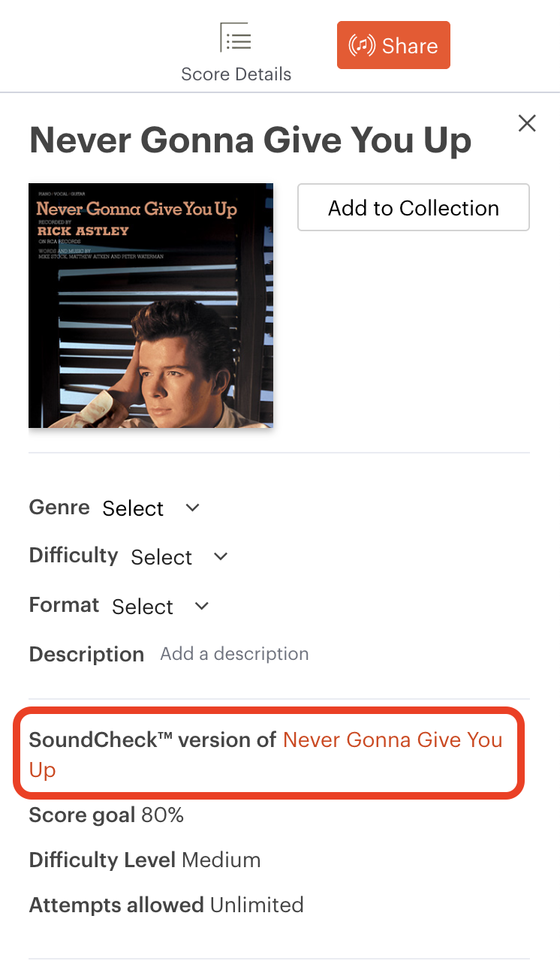Select the Genre label
The height and width of the screenshot is (961, 560).
click(x=59, y=508)
